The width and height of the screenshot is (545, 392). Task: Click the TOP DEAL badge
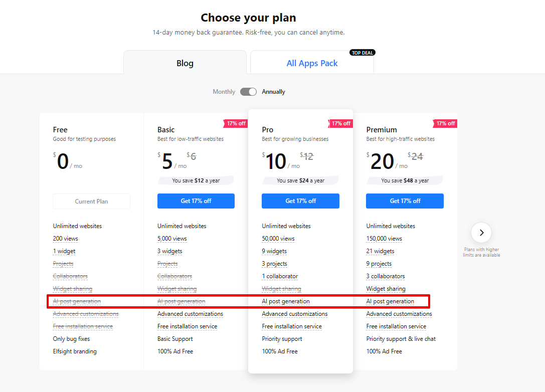(x=362, y=53)
